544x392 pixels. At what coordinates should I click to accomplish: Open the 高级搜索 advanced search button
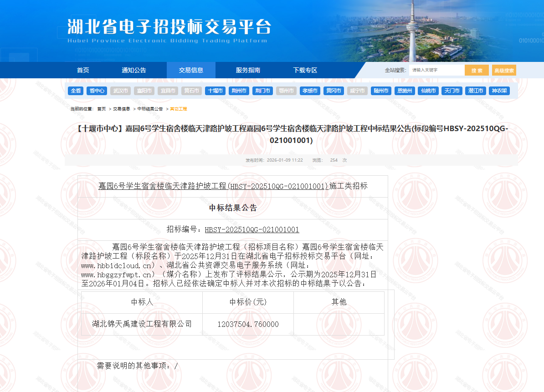[x=505, y=70]
